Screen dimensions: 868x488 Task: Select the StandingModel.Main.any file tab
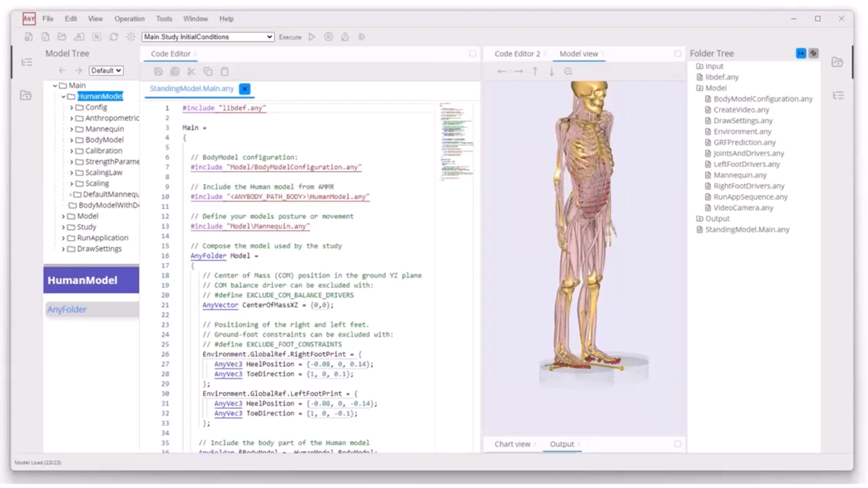[x=191, y=89]
